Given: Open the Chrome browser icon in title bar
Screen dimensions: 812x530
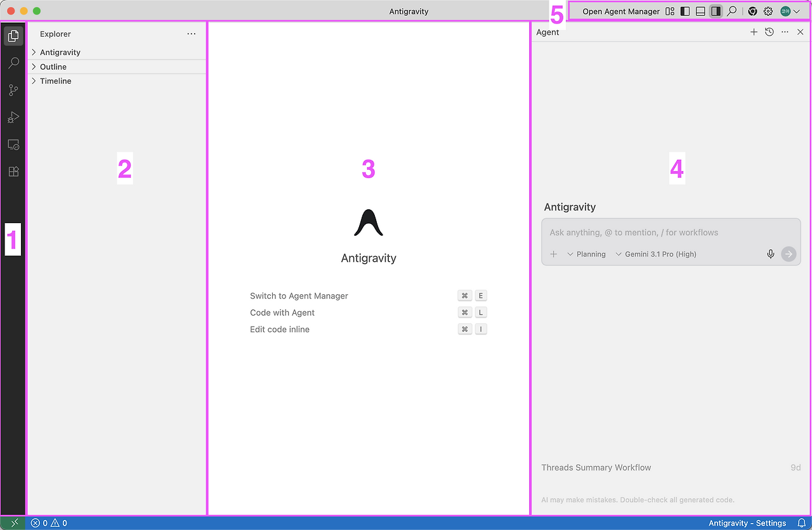Looking at the screenshot, I should click(x=752, y=11).
